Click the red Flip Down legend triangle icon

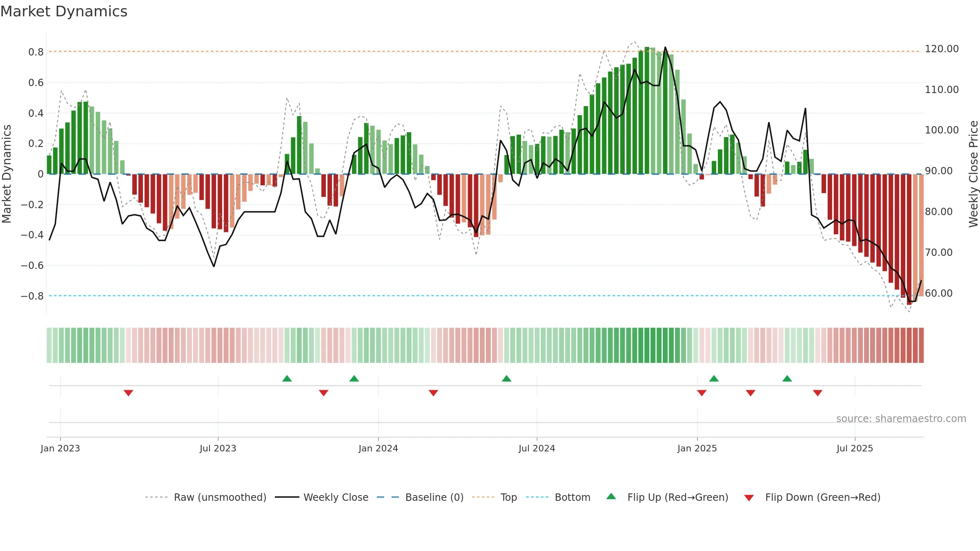749,498
